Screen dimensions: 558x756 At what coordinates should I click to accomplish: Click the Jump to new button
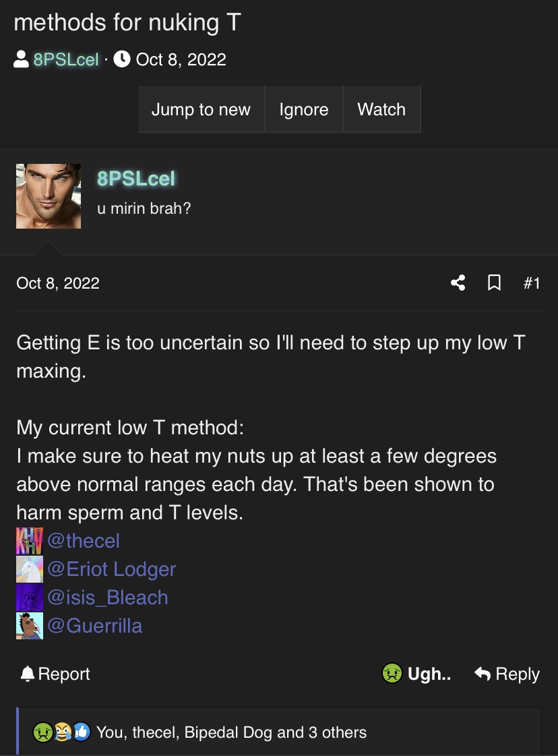(x=201, y=109)
